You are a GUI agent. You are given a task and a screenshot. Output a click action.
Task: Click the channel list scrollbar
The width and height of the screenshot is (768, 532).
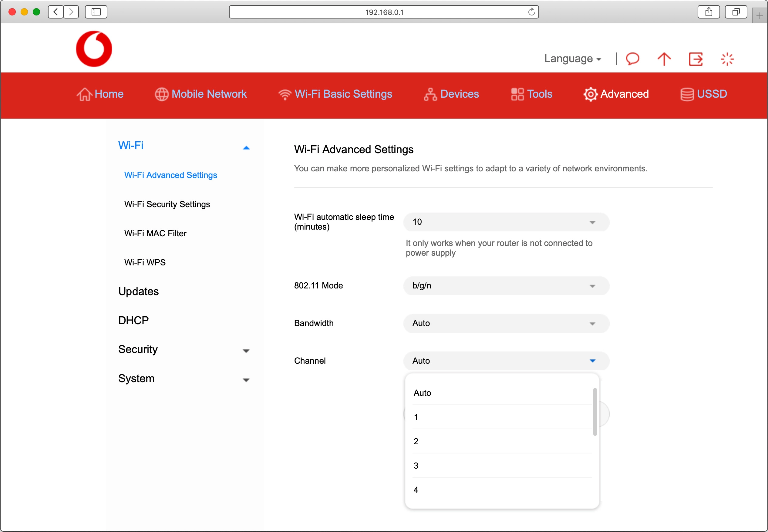pyautogui.click(x=595, y=412)
